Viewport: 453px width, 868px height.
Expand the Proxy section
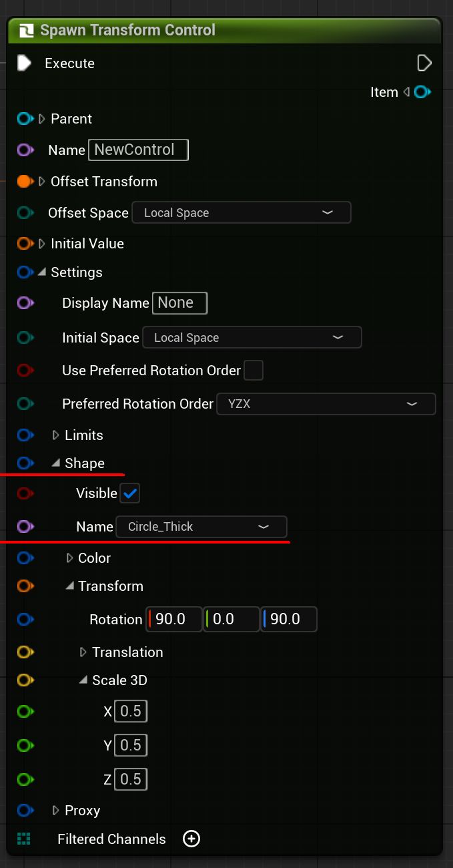[x=56, y=811]
